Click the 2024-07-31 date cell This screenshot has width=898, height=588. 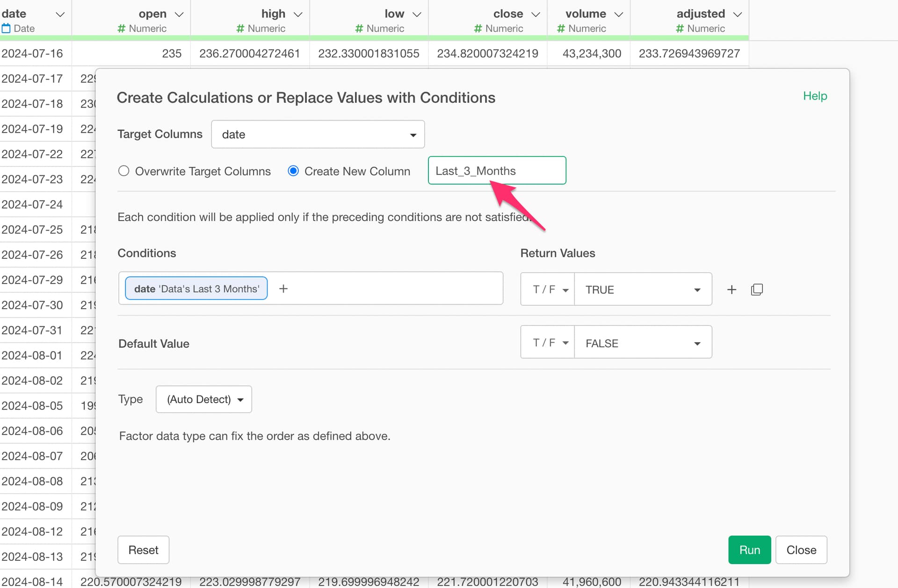coord(36,330)
